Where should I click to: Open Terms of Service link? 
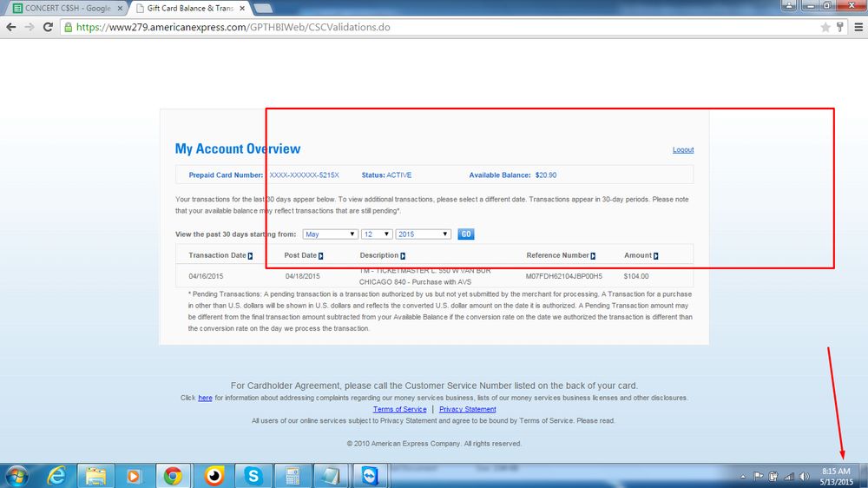[399, 409]
